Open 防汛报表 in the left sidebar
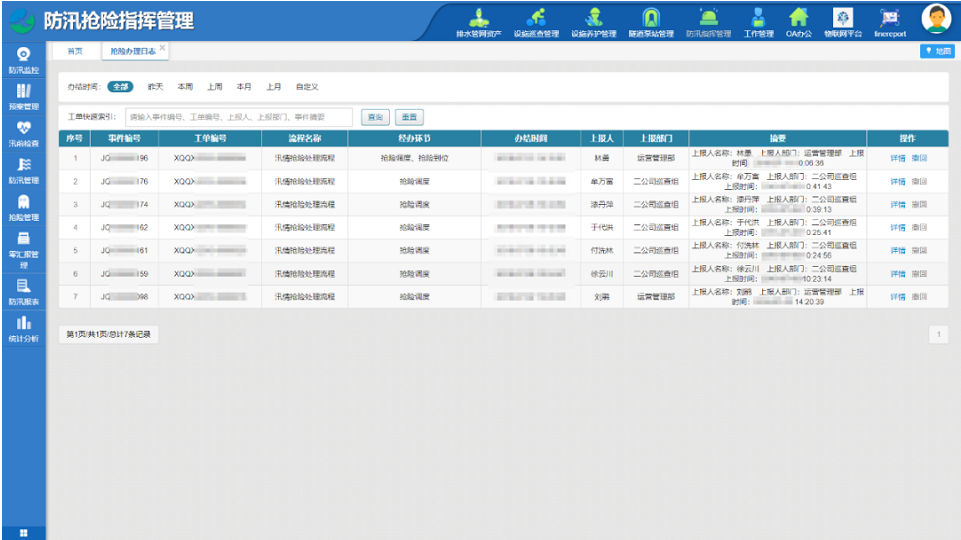The image size is (961, 540). coord(23,292)
